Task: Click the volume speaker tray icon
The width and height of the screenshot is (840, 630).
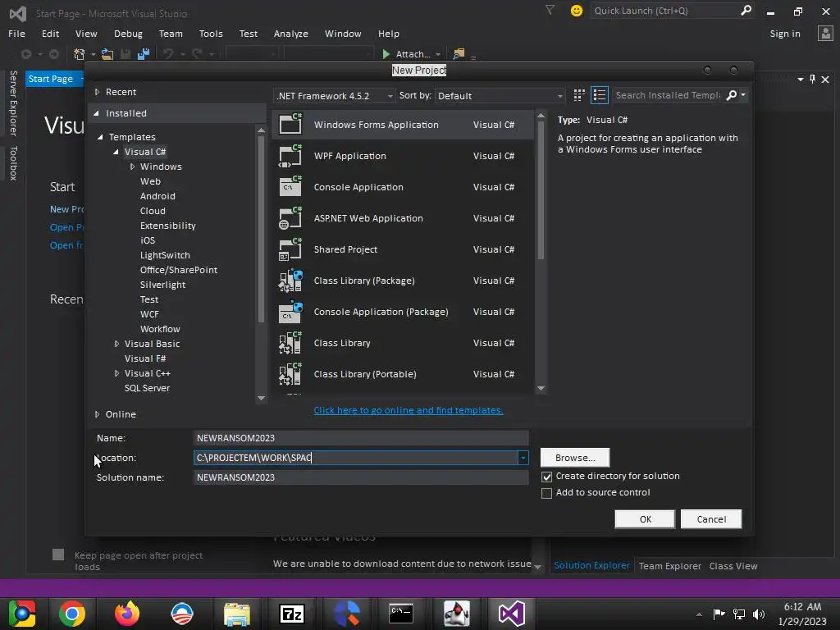Action: tap(759, 614)
